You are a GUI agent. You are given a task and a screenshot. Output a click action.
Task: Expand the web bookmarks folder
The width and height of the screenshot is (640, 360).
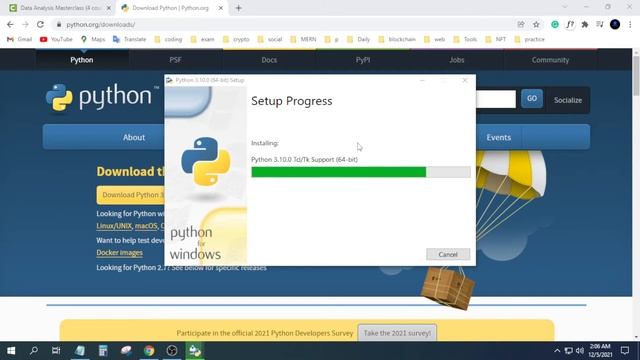[435, 39]
